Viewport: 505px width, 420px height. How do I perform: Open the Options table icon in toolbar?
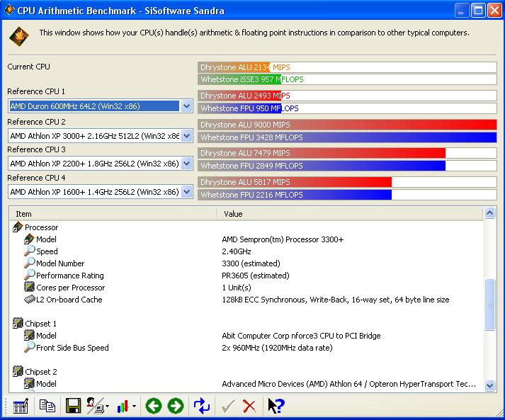coord(21,406)
